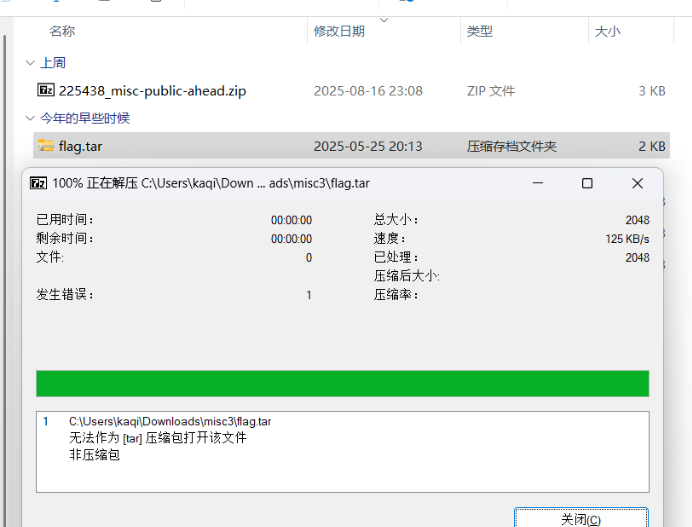
Task: Sort files by 类型 column
Action: 479,31
